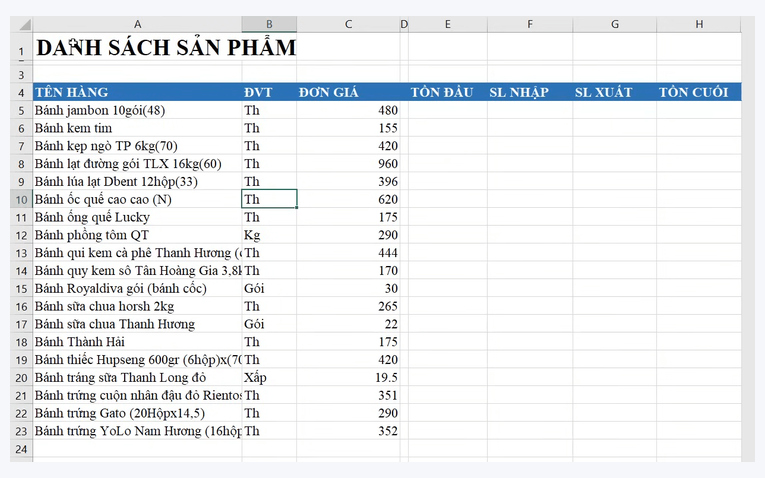Select cell Bánh qui kem cà phê Thanh Hương
Viewport: 765px width, 478px height.
pyautogui.click(x=137, y=253)
